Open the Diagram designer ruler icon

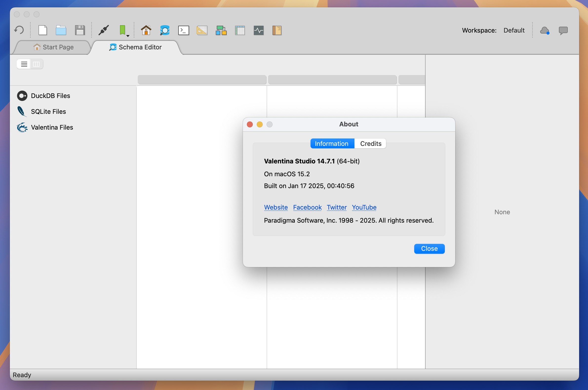coord(202,30)
